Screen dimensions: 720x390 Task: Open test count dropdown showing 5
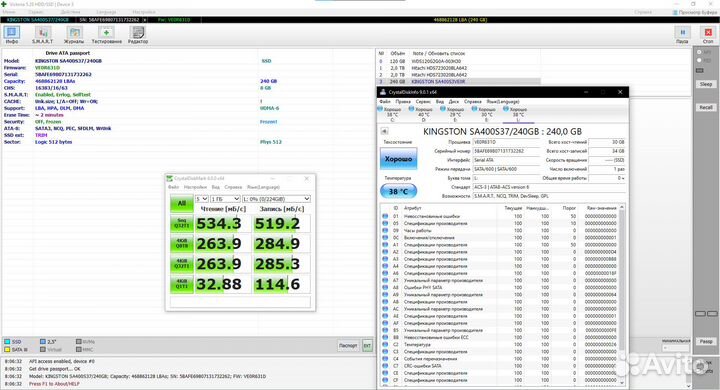[x=202, y=198]
